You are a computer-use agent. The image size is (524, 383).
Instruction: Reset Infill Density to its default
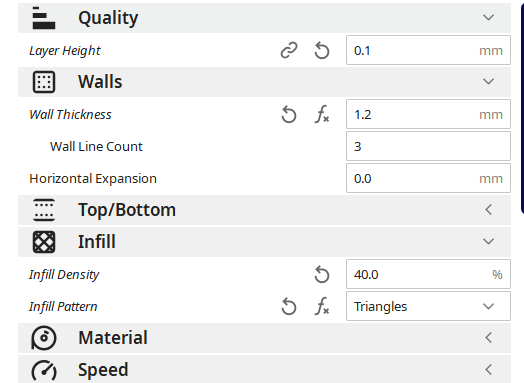(x=322, y=274)
